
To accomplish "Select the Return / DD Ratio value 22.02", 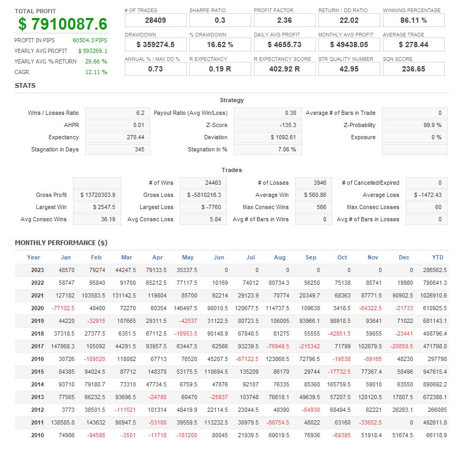I will 349,20.
